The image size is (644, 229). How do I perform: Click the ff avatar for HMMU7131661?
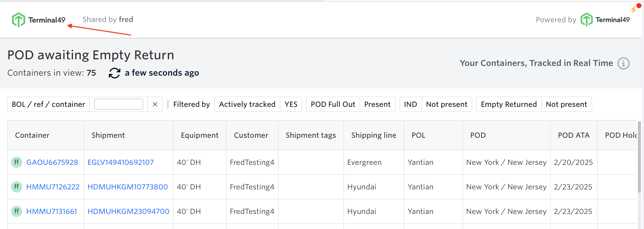point(17,211)
